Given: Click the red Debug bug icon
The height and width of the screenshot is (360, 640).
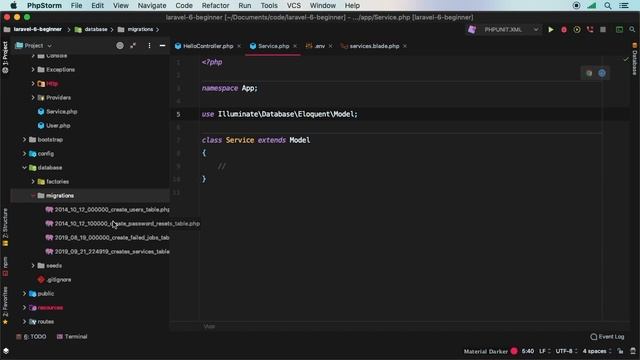Looking at the screenshot, I should 564,29.
